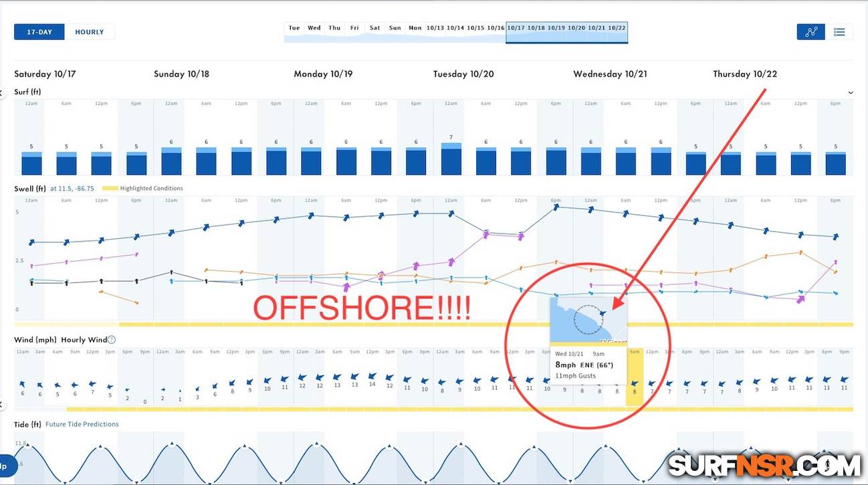Viewport: 868px width, 485px height.
Task: Click the wind direction compass map thumbnail
Action: pos(588,320)
